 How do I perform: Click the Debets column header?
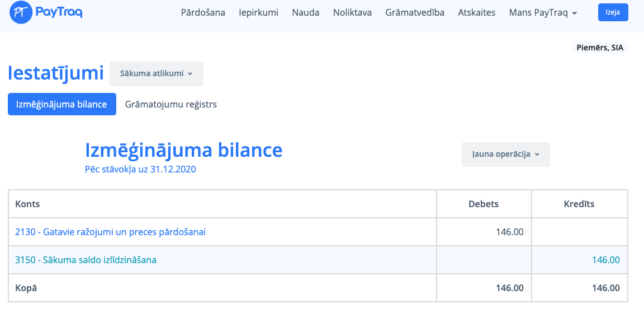click(x=483, y=204)
